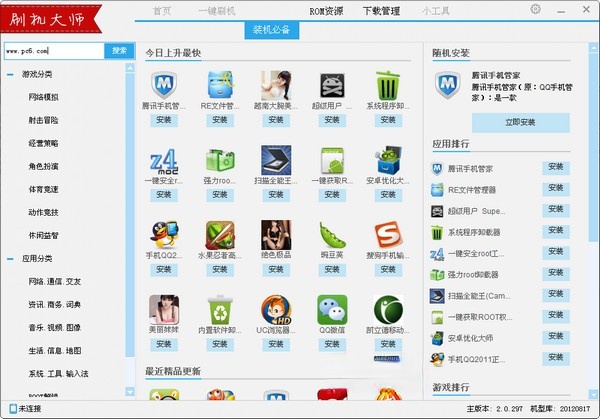Open the 水果忍者 game icon
The image size is (600, 419).
[x=220, y=235]
